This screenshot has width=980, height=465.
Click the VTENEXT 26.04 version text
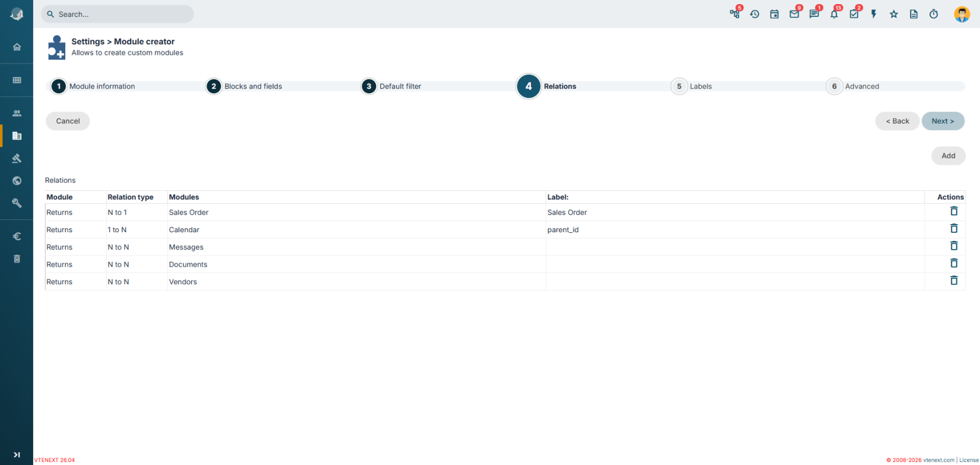click(54, 460)
